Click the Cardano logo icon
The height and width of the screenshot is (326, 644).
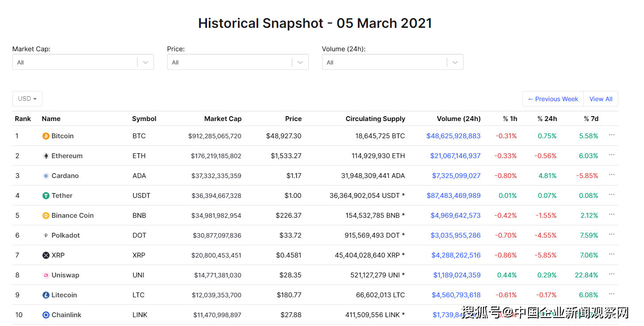click(x=46, y=176)
